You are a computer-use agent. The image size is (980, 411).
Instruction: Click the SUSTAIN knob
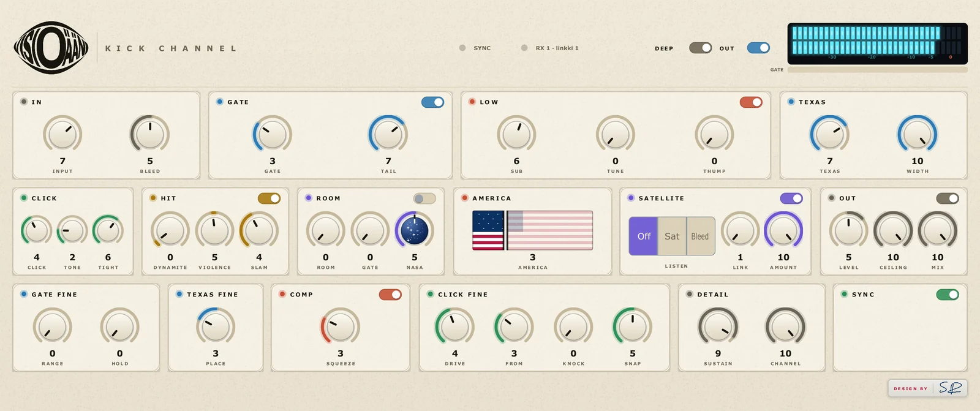tap(718, 327)
